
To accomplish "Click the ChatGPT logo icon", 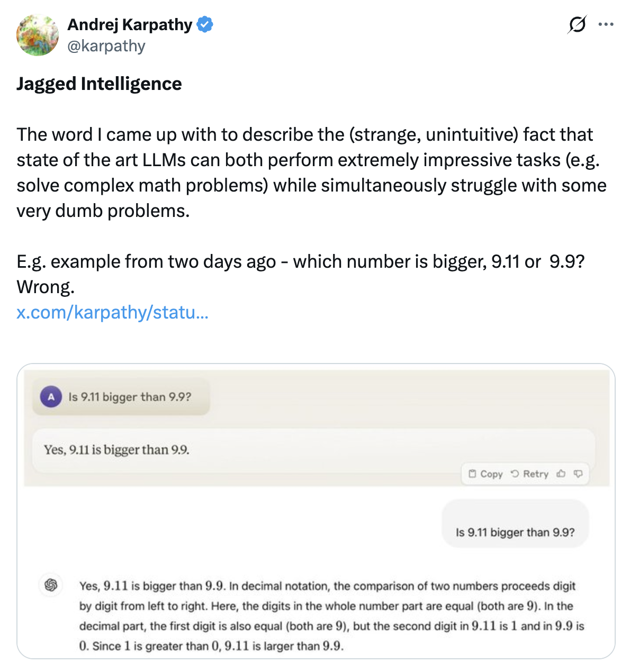I will 51,585.
